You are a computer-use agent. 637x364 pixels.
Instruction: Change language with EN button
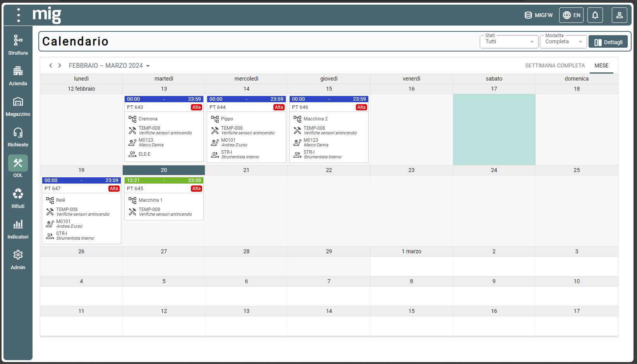coord(571,15)
